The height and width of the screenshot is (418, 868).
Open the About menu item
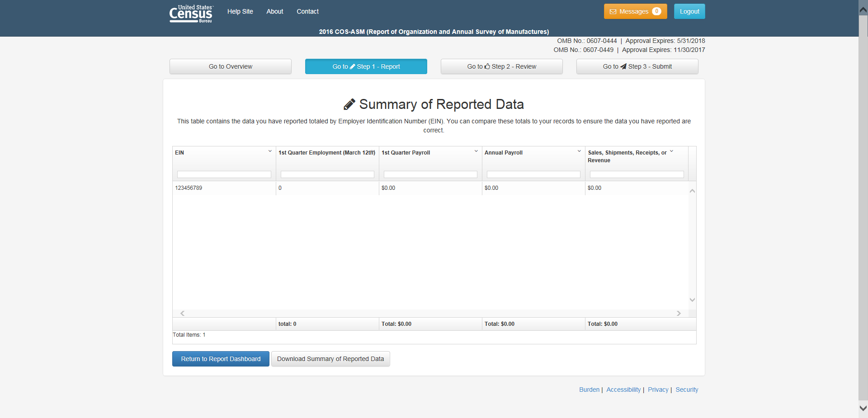click(274, 11)
